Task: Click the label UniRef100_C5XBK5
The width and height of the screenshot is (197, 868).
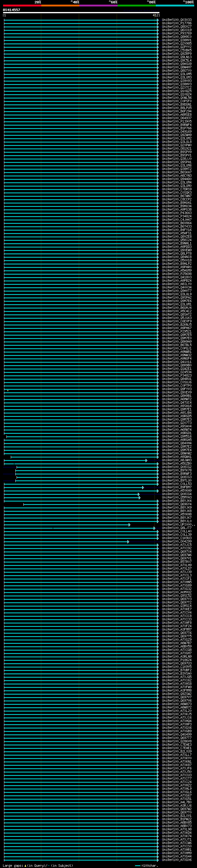Action: click(x=176, y=50)
